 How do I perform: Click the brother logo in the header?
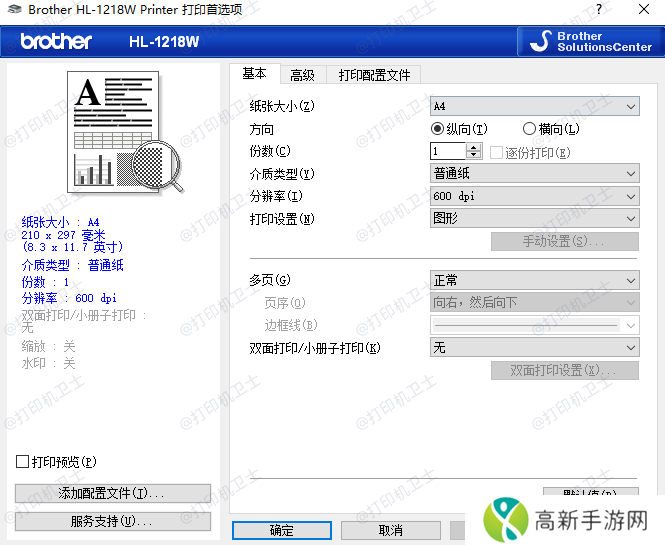(56, 42)
